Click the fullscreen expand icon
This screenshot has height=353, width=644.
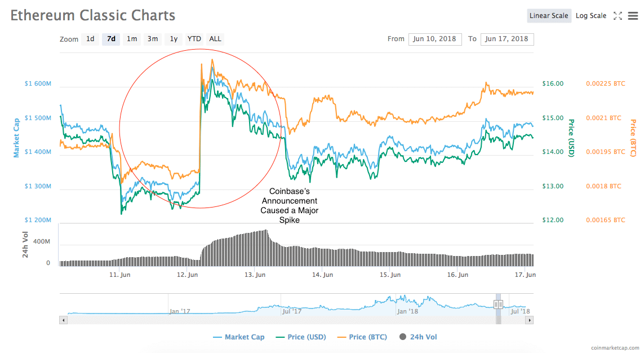tap(618, 16)
